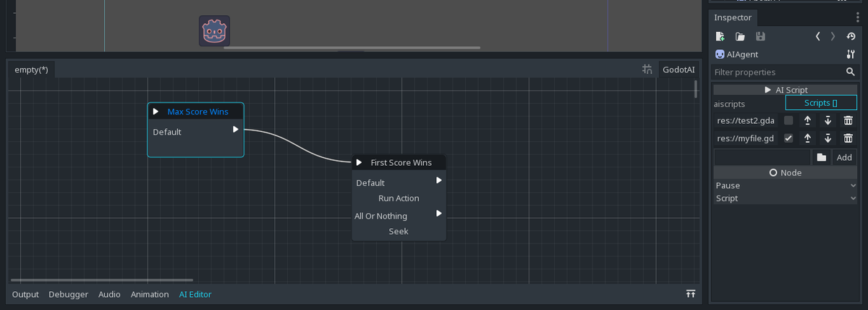The height and width of the screenshot is (310, 868).
Task: Open the Audio panel tab
Action: [x=109, y=294]
